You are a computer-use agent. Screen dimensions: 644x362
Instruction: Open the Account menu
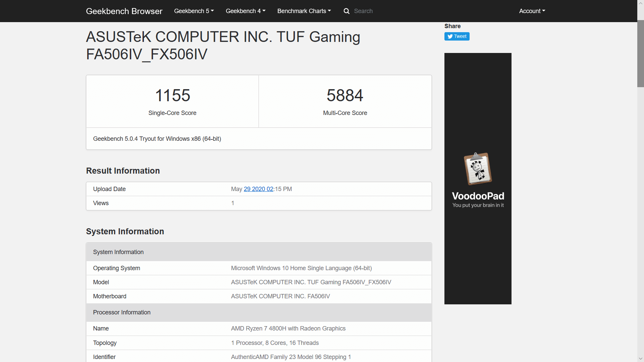(x=532, y=11)
